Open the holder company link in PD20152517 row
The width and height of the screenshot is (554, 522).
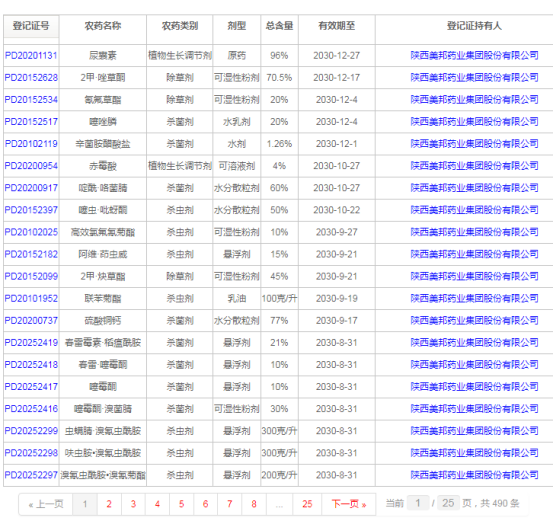[474, 122]
